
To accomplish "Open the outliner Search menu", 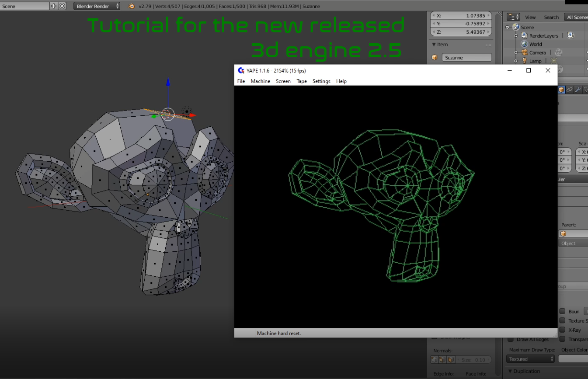I will (x=551, y=17).
